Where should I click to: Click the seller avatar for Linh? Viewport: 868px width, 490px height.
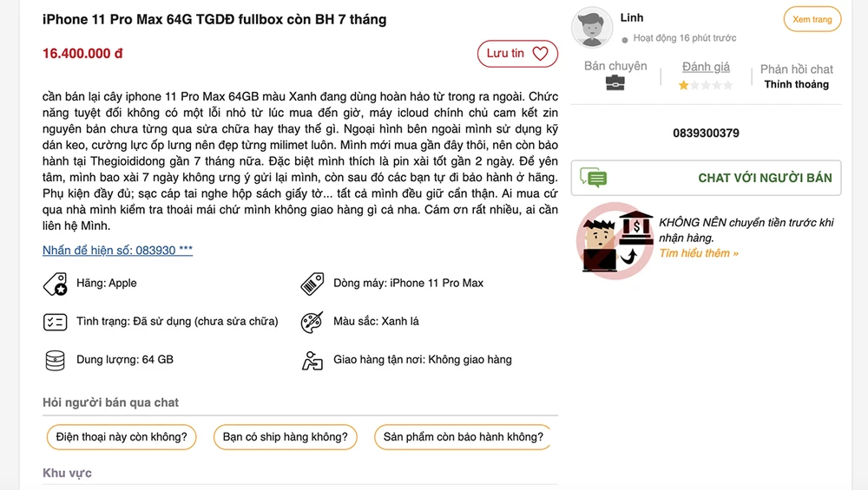point(592,28)
